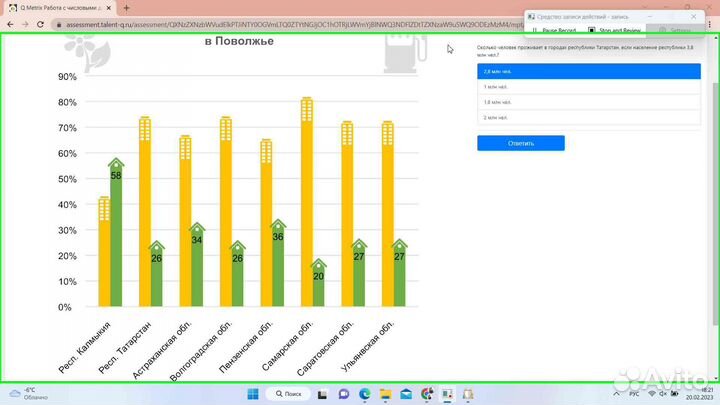Select the answer option '2,8 млн чел.'

(x=588, y=72)
